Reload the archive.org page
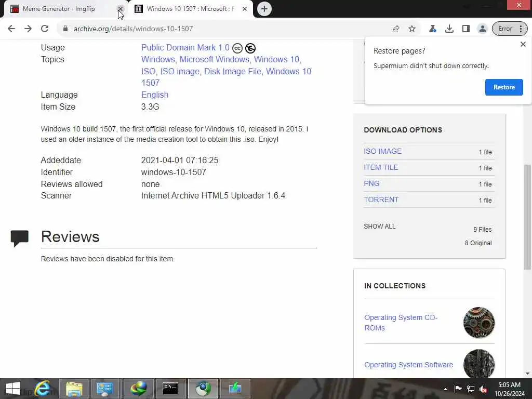 45,29
